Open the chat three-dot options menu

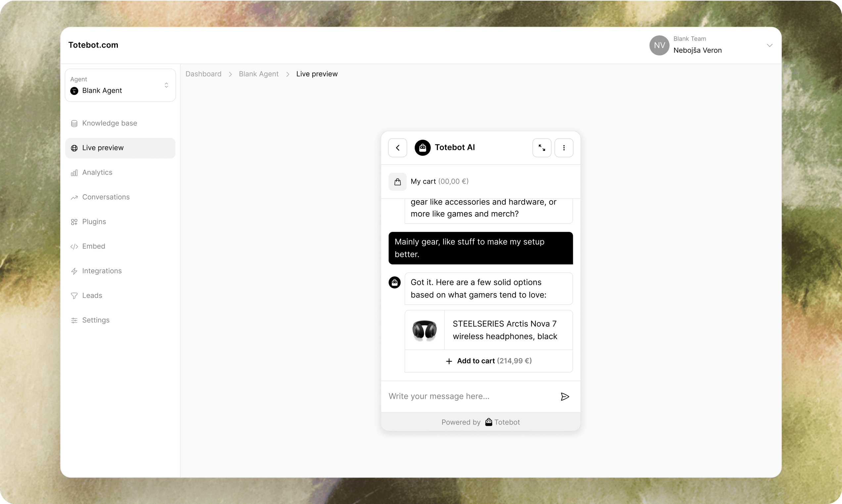pos(563,148)
